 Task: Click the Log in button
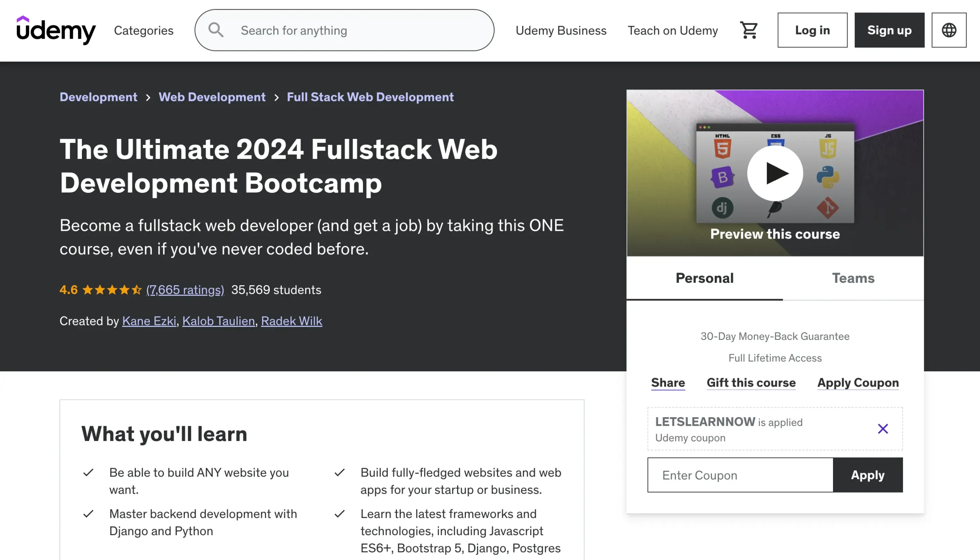(812, 30)
